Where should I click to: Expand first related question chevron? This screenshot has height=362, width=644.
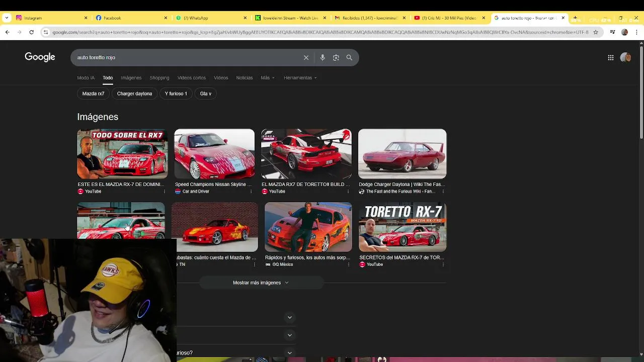(289, 317)
